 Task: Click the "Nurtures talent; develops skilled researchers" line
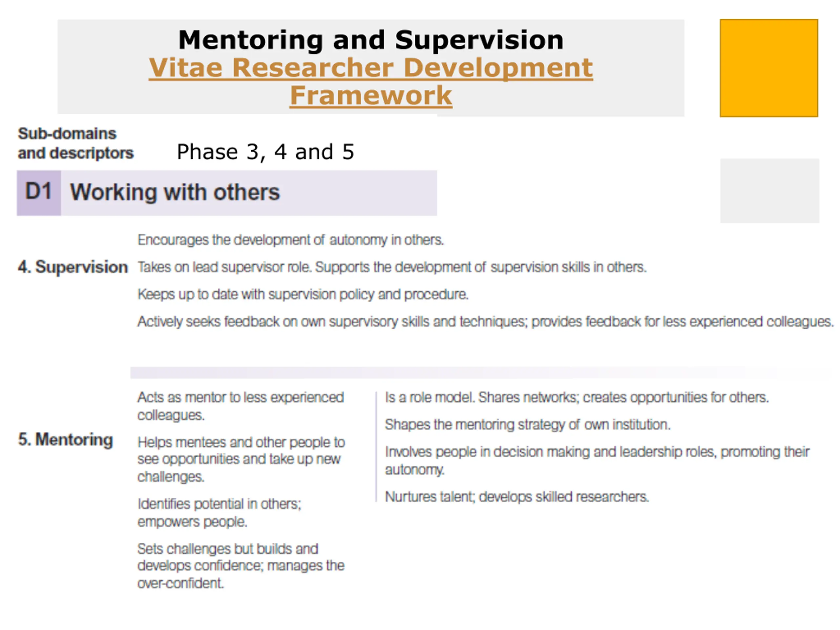click(517, 497)
